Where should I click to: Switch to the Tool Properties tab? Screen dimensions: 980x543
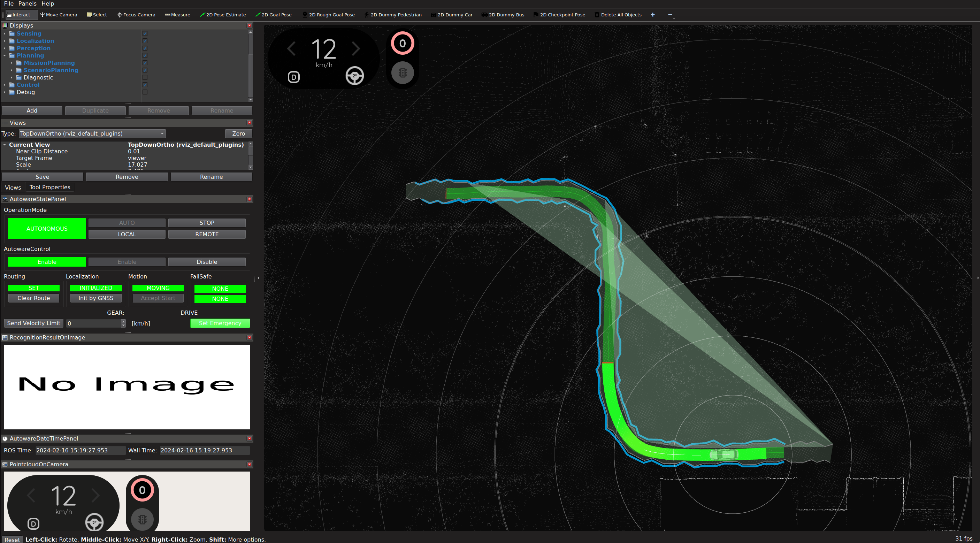pyautogui.click(x=50, y=187)
